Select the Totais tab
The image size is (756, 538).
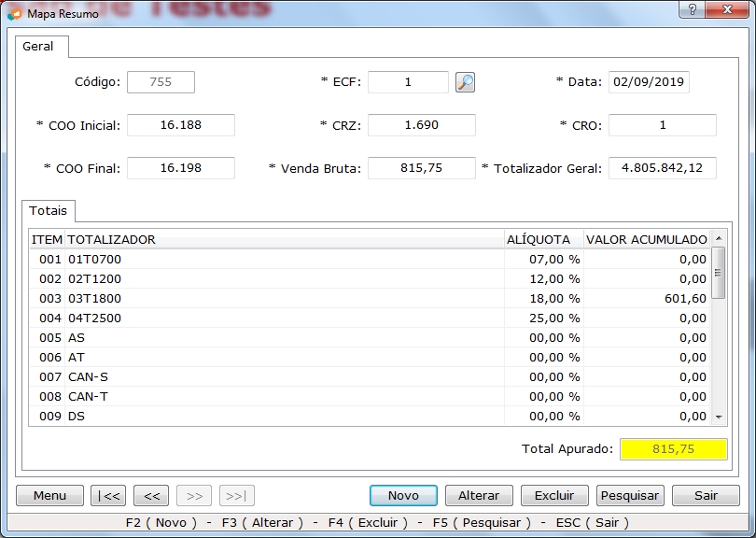coord(48,211)
